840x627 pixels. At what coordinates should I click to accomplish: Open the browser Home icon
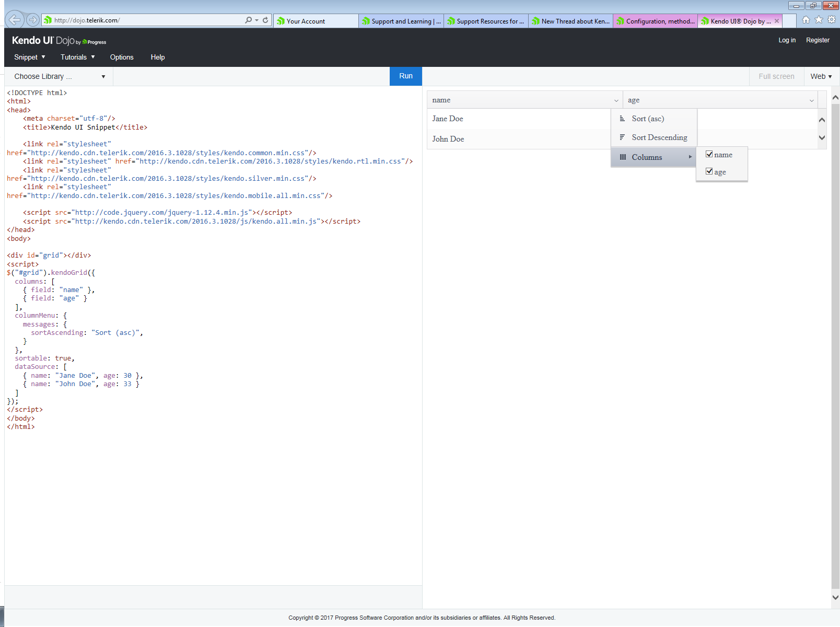806,20
